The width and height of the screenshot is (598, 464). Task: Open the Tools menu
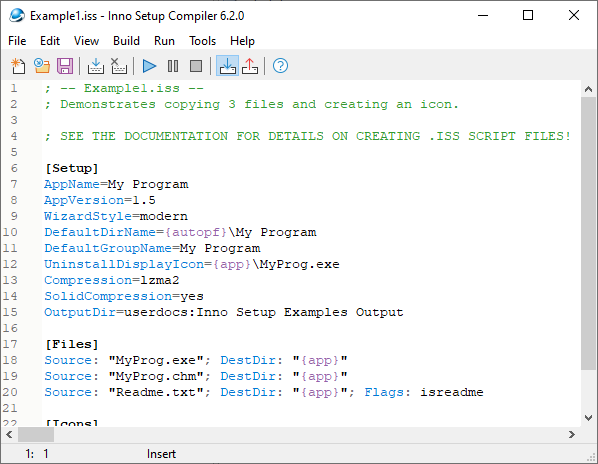(203, 41)
